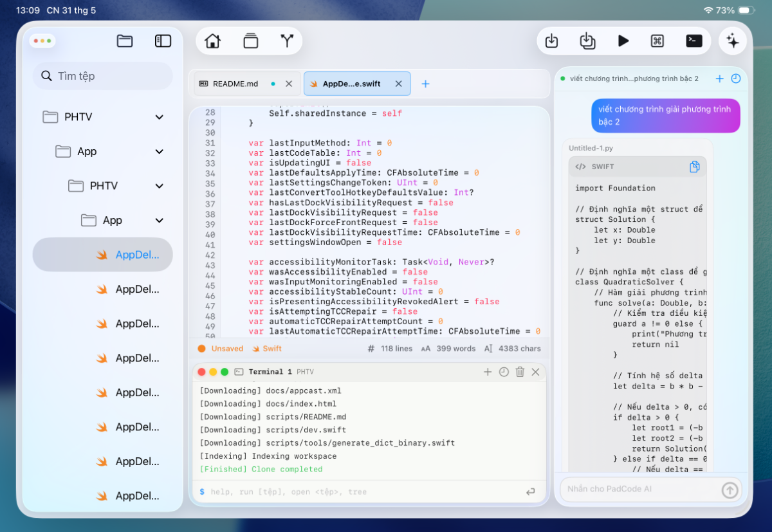This screenshot has height=532, width=772.
Task: Start a new AI chat with plus
Action: 720,78
